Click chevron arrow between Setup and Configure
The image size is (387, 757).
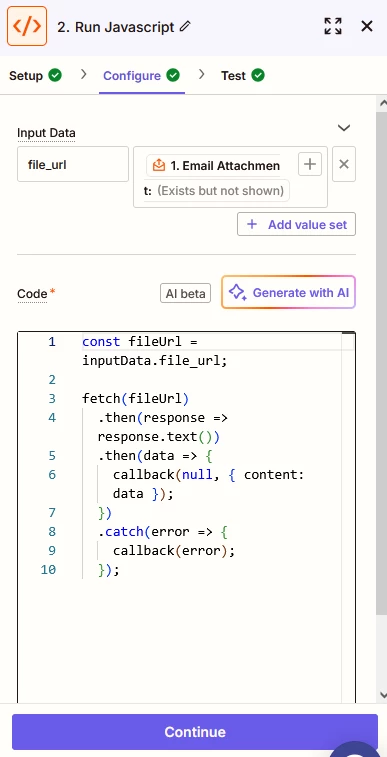click(x=83, y=74)
